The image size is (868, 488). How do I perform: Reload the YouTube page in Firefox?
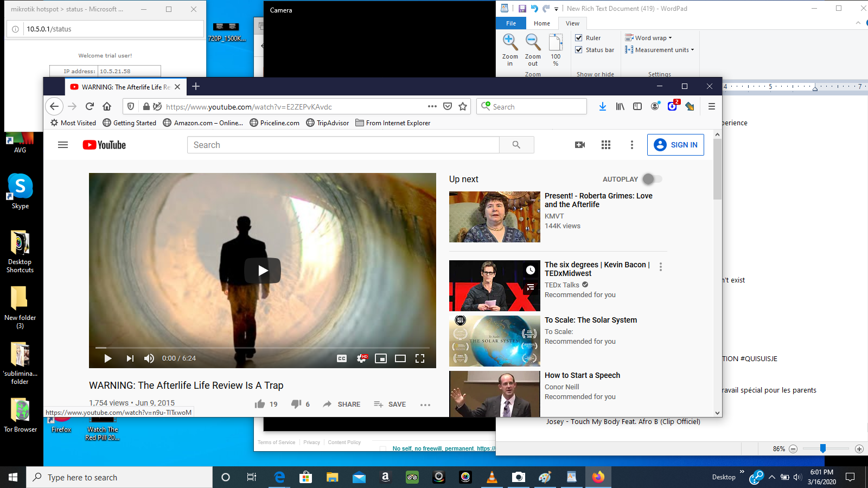[90, 107]
